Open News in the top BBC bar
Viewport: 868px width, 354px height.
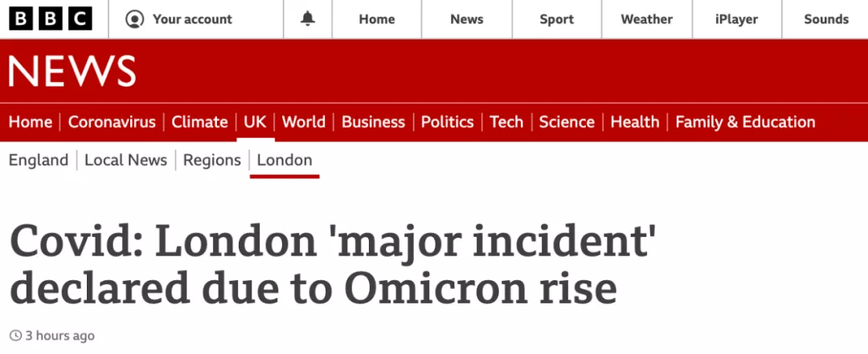pos(467,19)
